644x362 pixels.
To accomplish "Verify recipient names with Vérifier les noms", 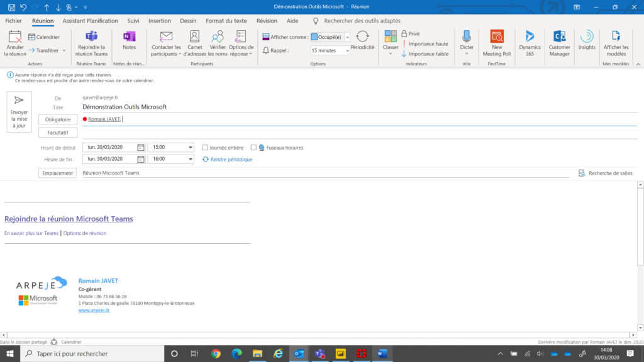I will click(216, 44).
